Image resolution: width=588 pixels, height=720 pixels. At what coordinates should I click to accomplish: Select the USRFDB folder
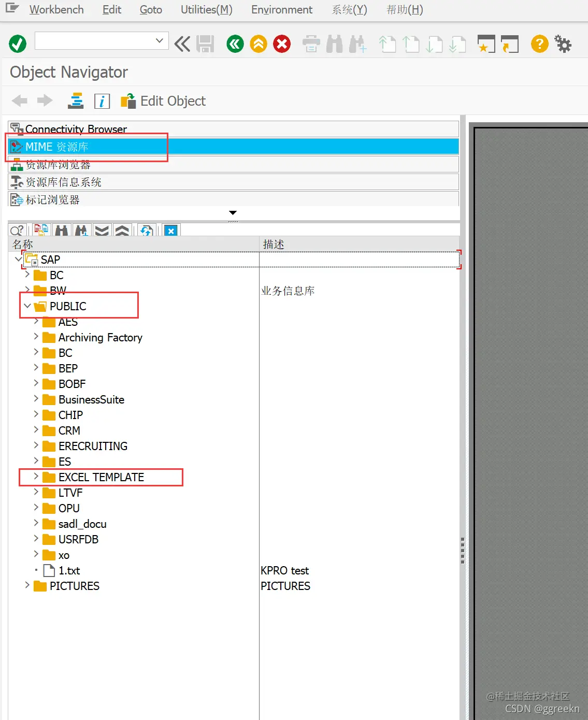[x=78, y=539]
